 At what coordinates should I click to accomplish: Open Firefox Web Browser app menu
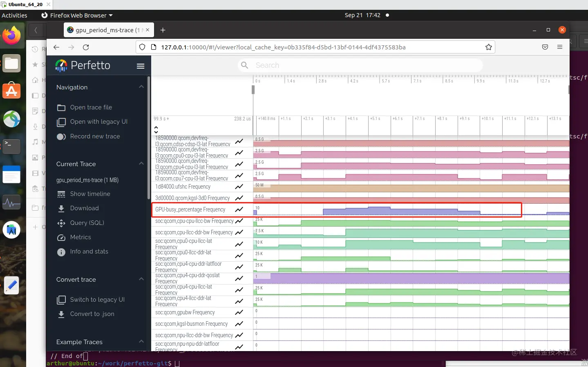tap(77, 15)
